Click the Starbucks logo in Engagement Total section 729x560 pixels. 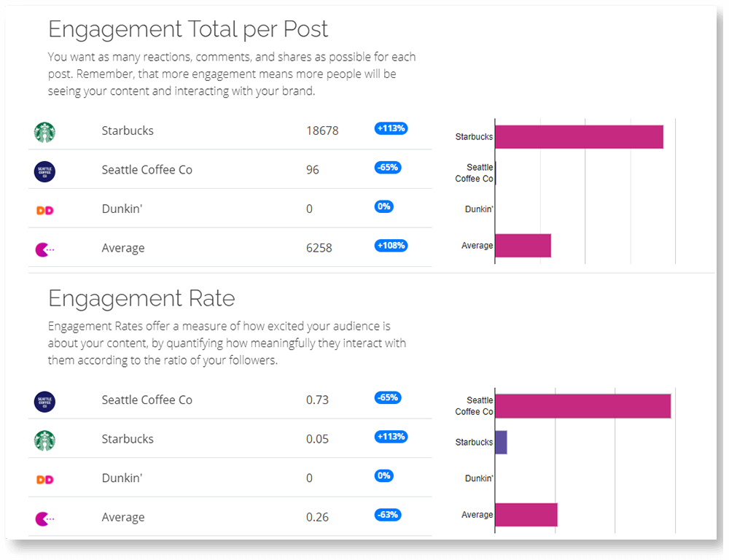pyautogui.click(x=44, y=132)
